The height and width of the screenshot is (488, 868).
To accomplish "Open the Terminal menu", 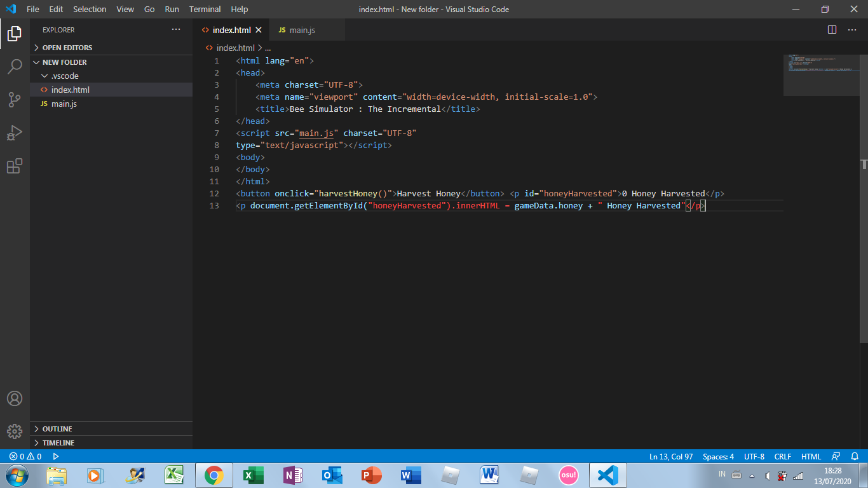I will [x=205, y=9].
